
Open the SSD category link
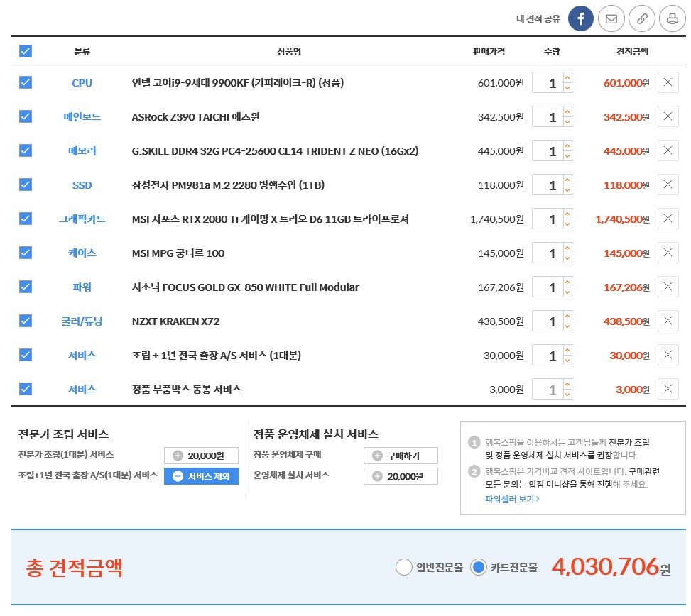[x=82, y=185]
